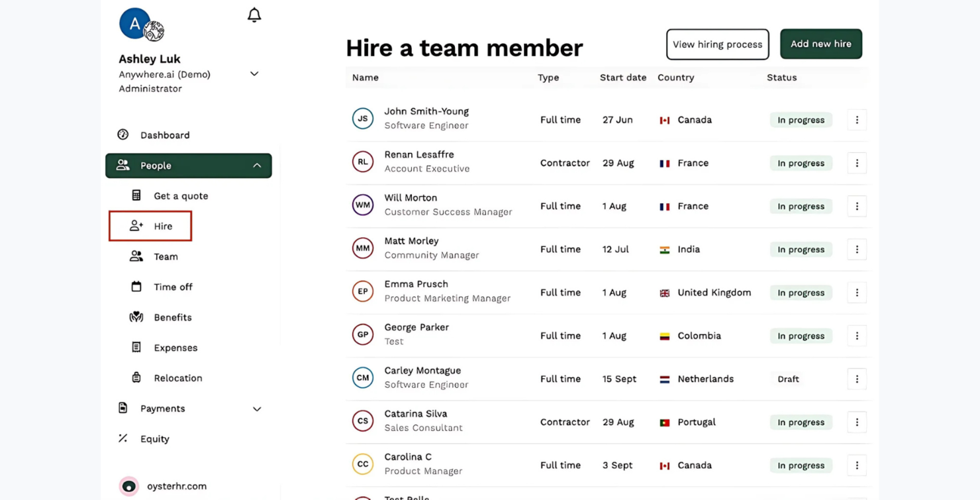Viewport: 980px width, 500px height.
Task: Open the oysterhr.com link
Action: (x=177, y=486)
